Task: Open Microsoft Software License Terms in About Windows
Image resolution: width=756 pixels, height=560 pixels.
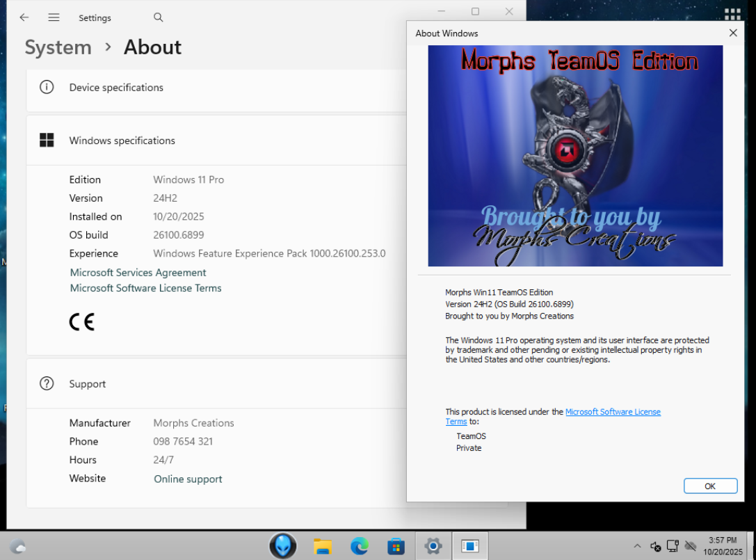Action: coord(613,412)
